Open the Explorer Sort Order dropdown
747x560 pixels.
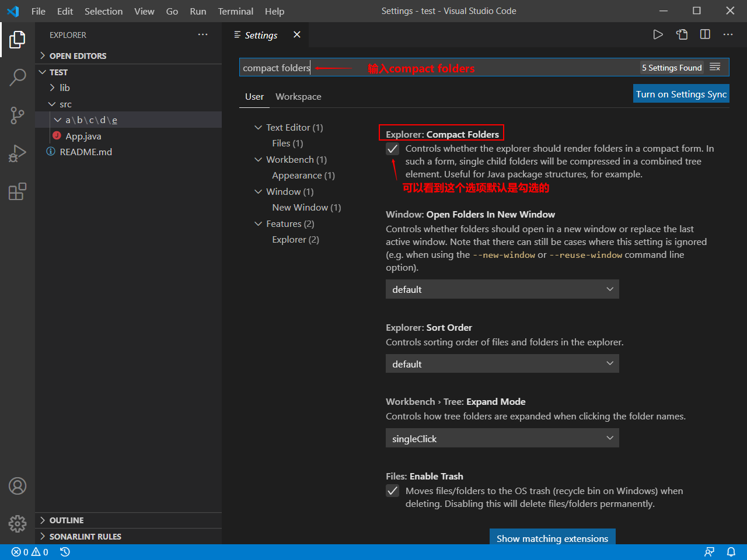pyautogui.click(x=502, y=364)
